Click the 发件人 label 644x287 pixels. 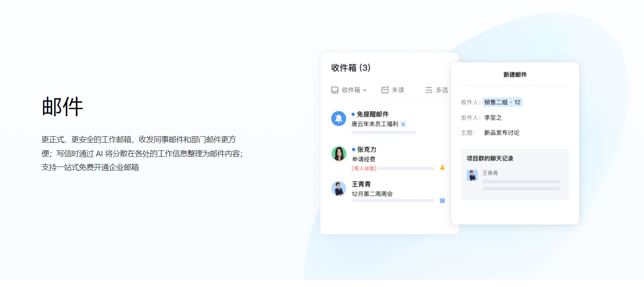coord(471,117)
